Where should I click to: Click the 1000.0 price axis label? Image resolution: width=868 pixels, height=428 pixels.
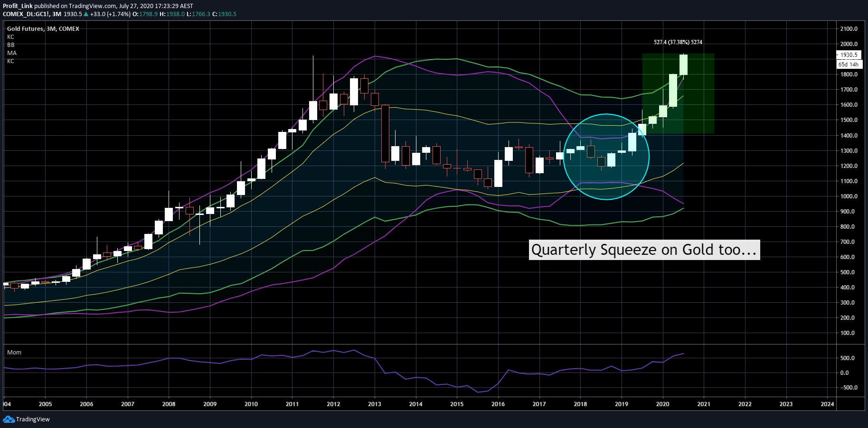tap(849, 196)
